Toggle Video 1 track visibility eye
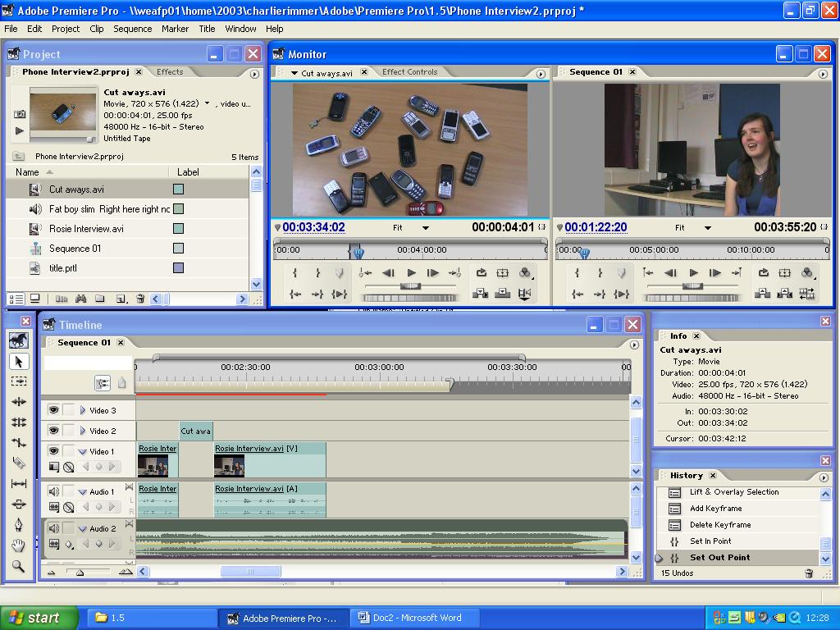This screenshot has width=840, height=630. point(53,451)
